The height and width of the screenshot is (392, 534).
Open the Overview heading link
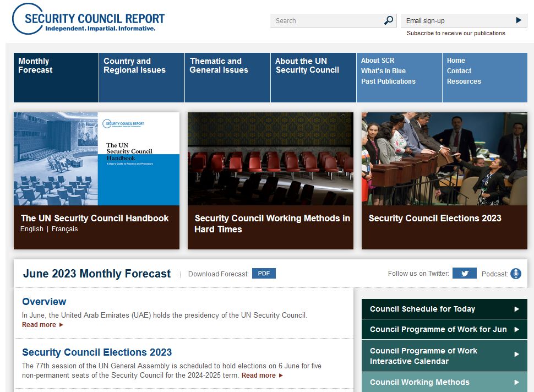coord(44,302)
